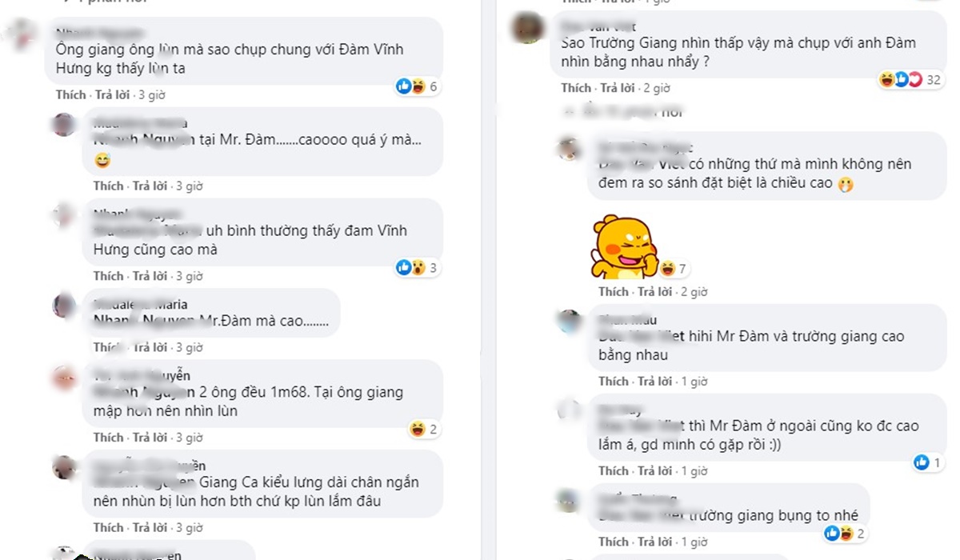Click Thích under 'Sao Trường Giang' comment
Viewport: 960px width, 560px height.
tap(575, 88)
